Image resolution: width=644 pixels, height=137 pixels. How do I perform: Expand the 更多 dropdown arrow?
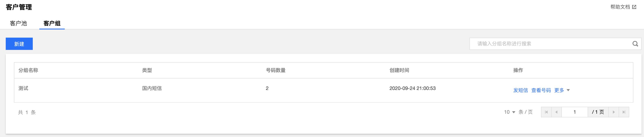pyautogui.click(x=568, y=90)
